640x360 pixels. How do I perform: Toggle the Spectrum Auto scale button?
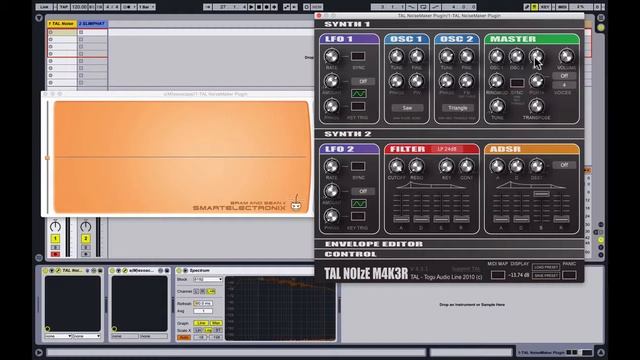coord(184,338)
